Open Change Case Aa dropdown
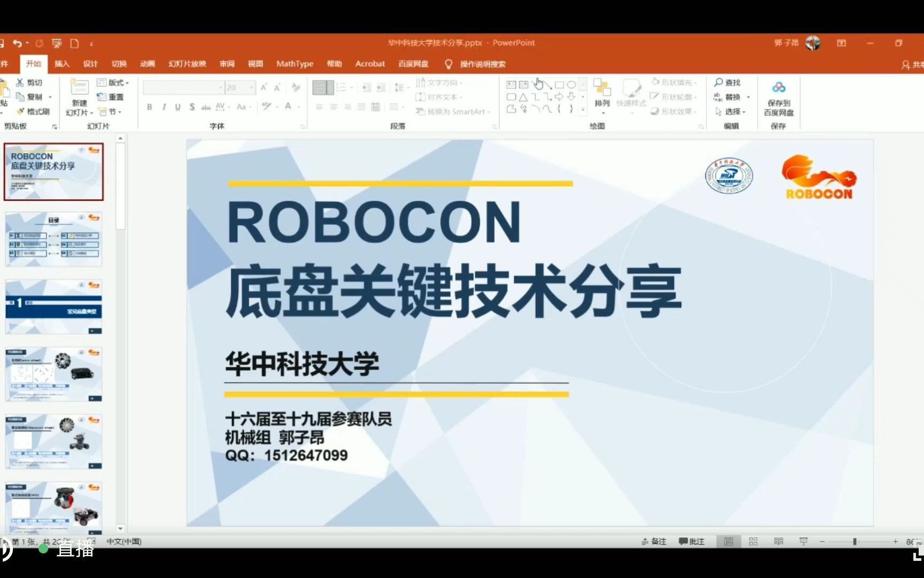Viewport: 924px width, 578px height. [x=243, y=107]
